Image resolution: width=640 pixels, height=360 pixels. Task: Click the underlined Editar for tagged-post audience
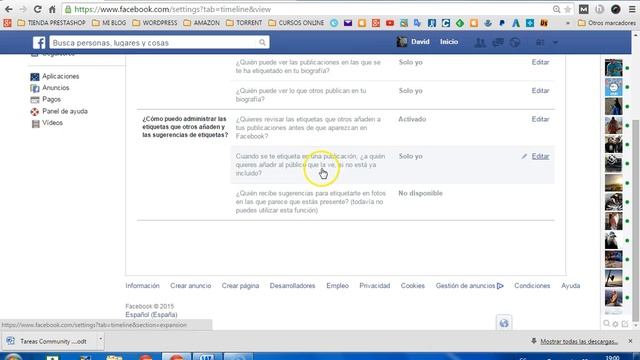click(540, 156)
